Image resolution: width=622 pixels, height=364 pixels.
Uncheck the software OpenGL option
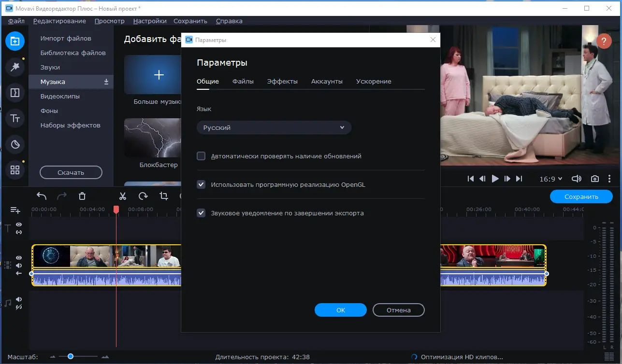201,184
